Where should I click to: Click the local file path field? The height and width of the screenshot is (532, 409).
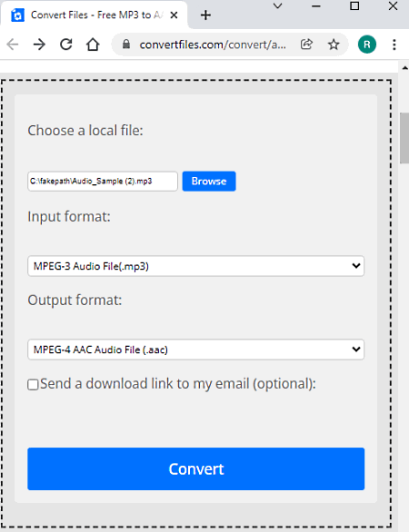click(x=103, y=182)
